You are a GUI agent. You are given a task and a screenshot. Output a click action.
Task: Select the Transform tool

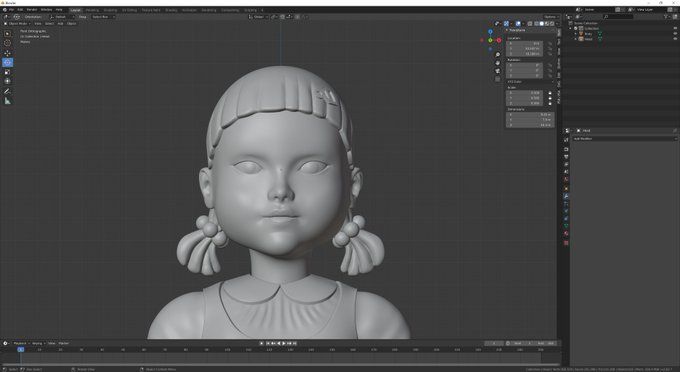point(7,81)
